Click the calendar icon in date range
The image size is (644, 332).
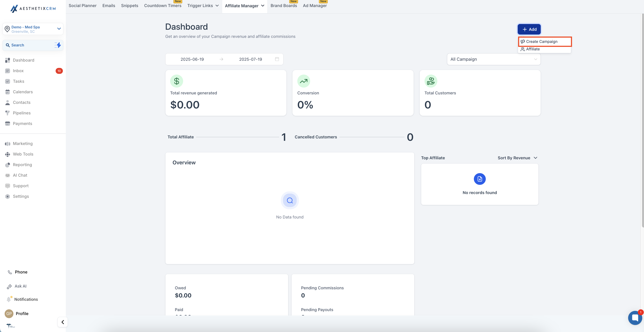277,59
